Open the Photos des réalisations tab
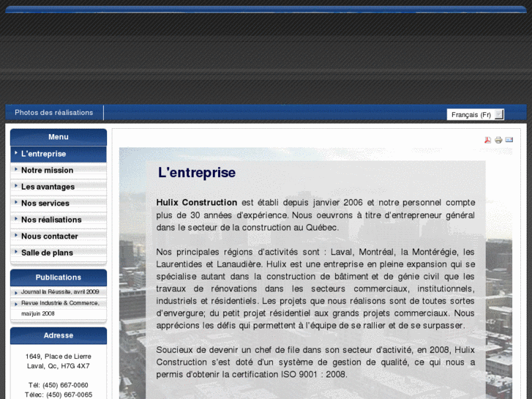Viewport: 532px width, 399px height. [x=54, y=113]
